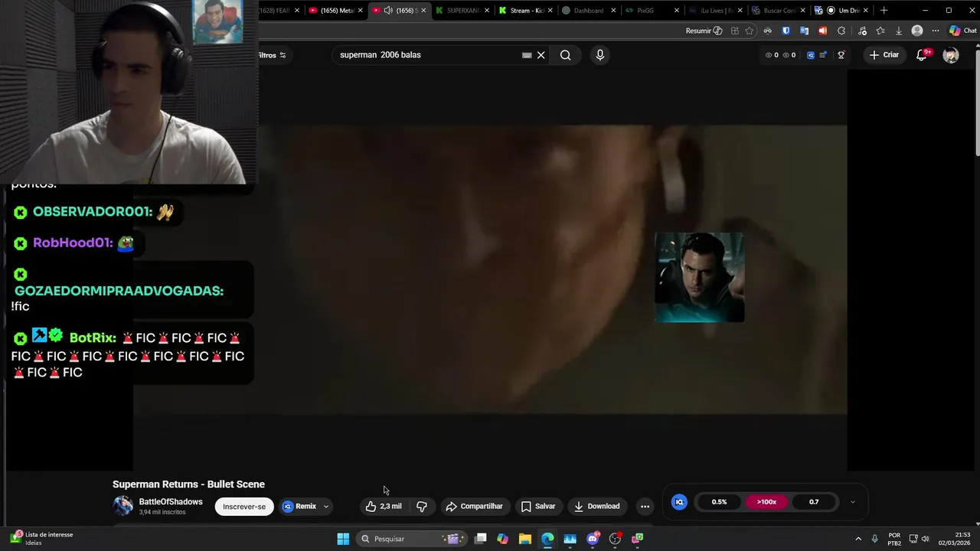This screenshot has height=551, width=980.
Task: Click the Remix button
Action: [x=299, y=507]
